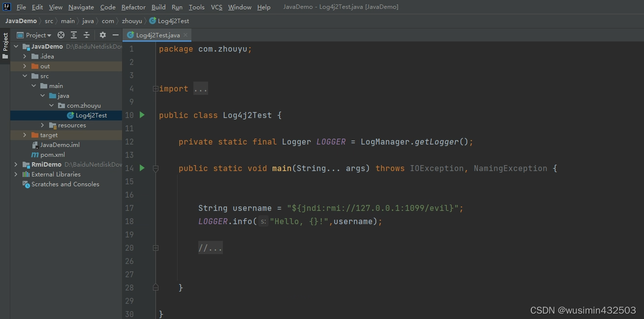644x319 pixels.
Task: Click src in the breadcrumb bar
Action: [x=49, y=21]
